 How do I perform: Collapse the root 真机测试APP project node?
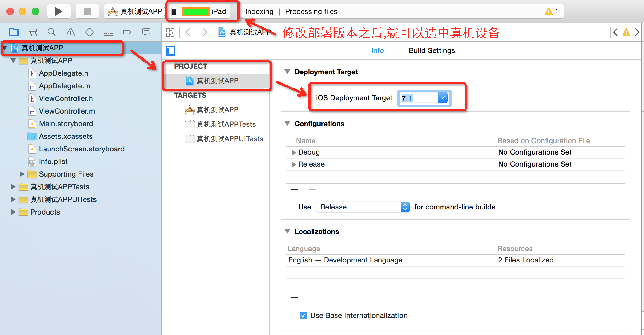pos(5,48)
